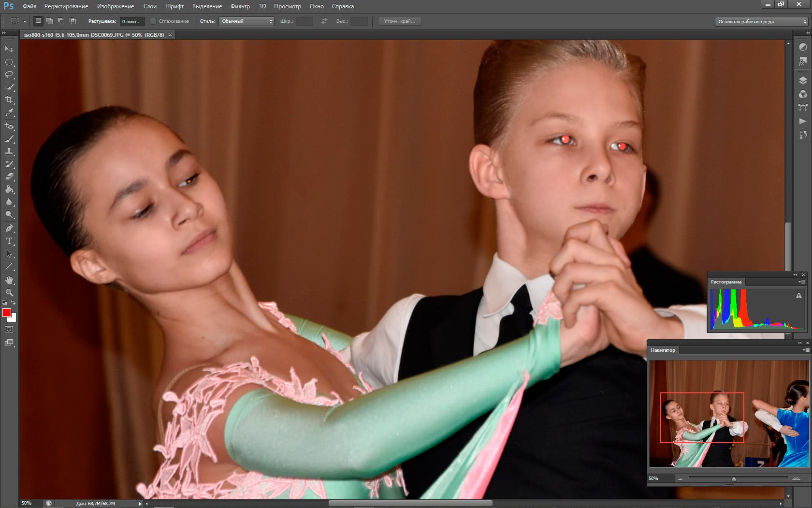Open the Стиль Обычный dropdown

click(246, 21)
